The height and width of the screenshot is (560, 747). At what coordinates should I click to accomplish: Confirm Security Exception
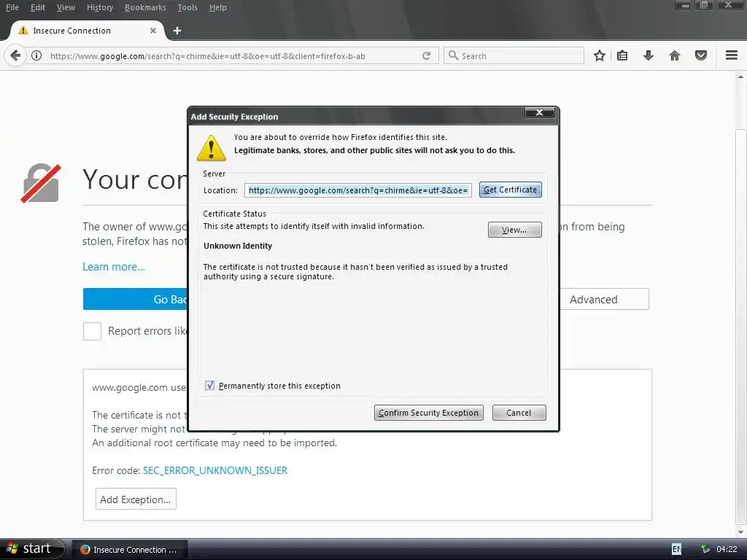(429, 413)
